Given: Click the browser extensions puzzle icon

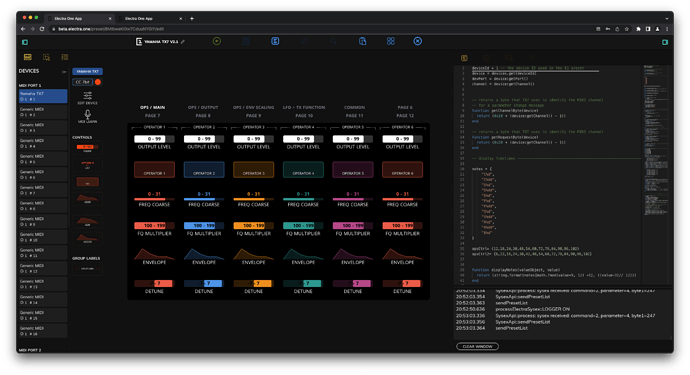Looking at the screenshot, I should pyautogui.click(x=638, y=29).
